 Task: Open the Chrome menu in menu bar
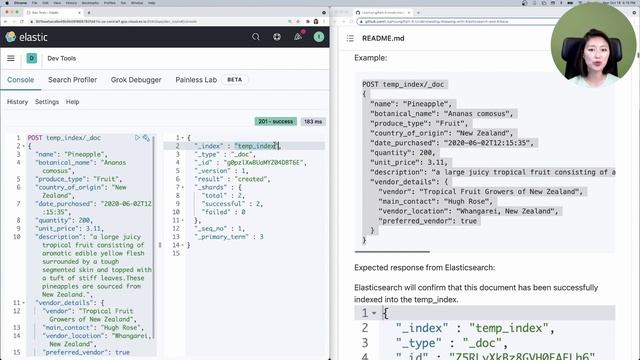click(20, 3)
